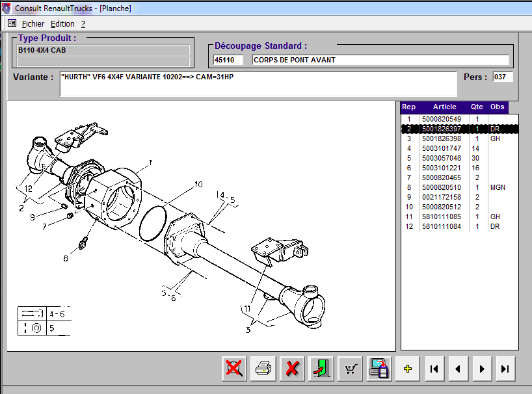
Task: Open the Fichier menu
Action: [x=33, y=23]
